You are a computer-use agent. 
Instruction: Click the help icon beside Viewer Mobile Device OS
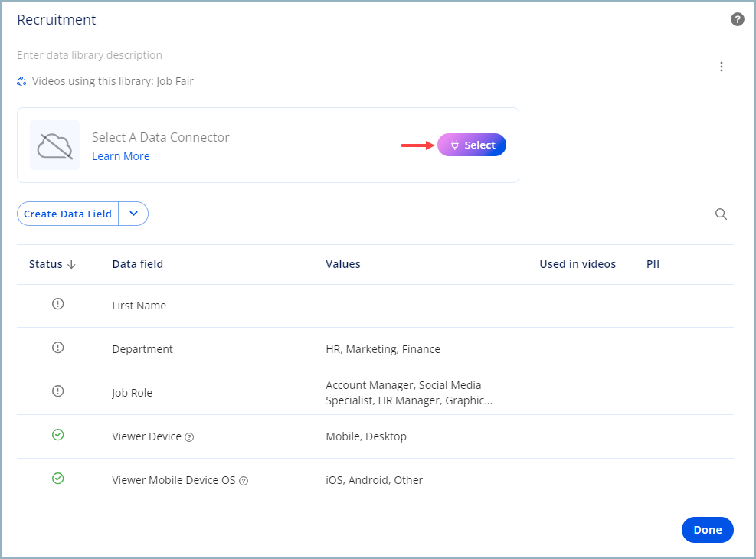point(244,481)
